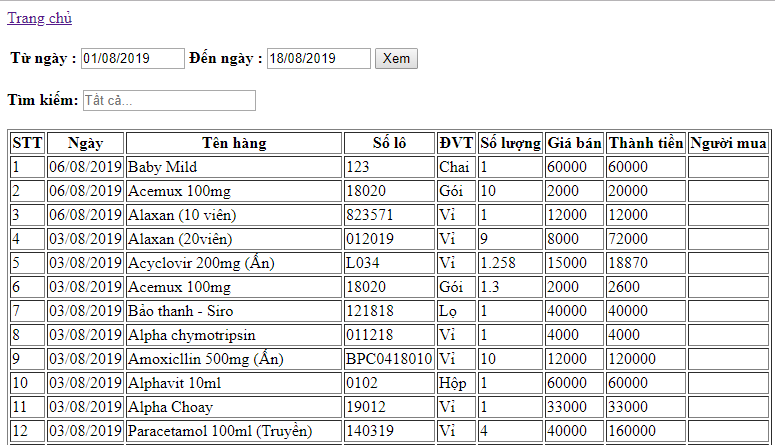
Task: Click the Thành tiền column header
Action: [x=646, y=143]
